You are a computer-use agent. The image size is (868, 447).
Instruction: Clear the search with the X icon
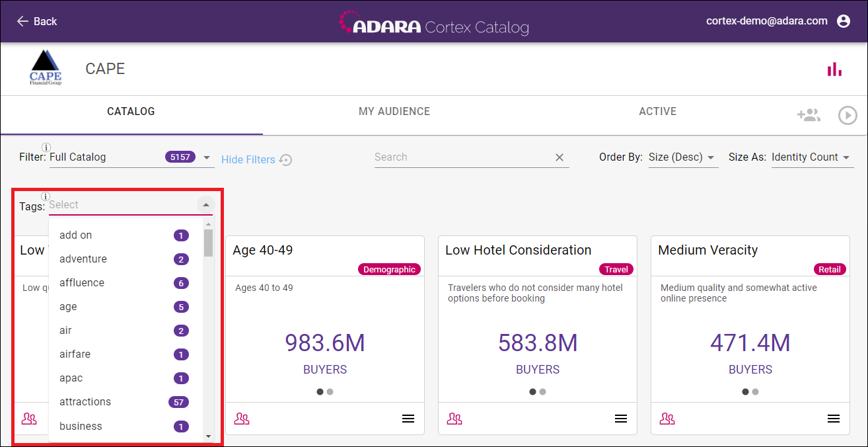560,157
